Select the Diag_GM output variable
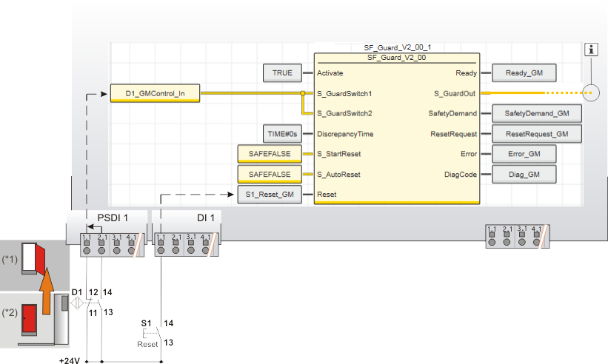Image resolution: width=608 pixels, height=364 pixels. tap(524, 175)
